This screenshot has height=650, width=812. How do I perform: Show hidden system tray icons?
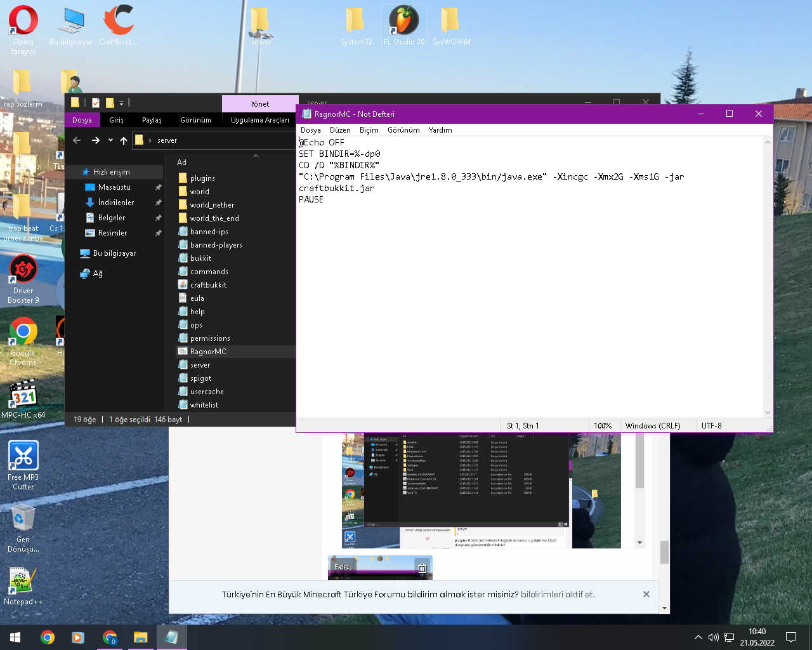coord(698,637)
